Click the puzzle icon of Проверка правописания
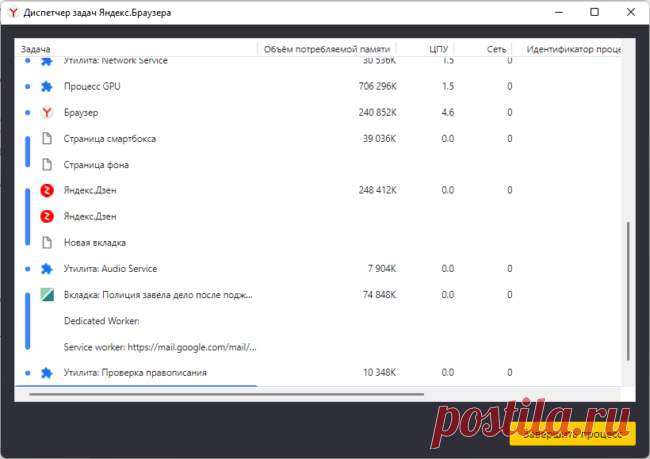 47,373
